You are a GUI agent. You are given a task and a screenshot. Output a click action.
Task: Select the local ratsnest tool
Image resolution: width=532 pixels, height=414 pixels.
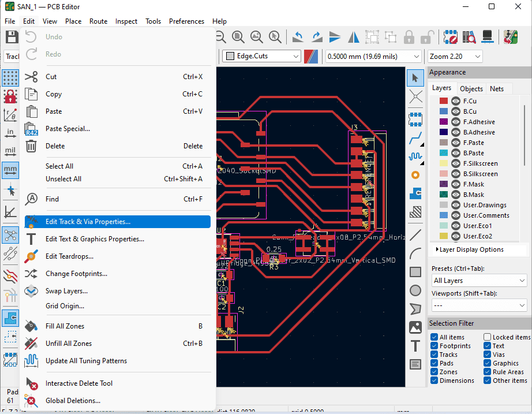tap(415, 97)
